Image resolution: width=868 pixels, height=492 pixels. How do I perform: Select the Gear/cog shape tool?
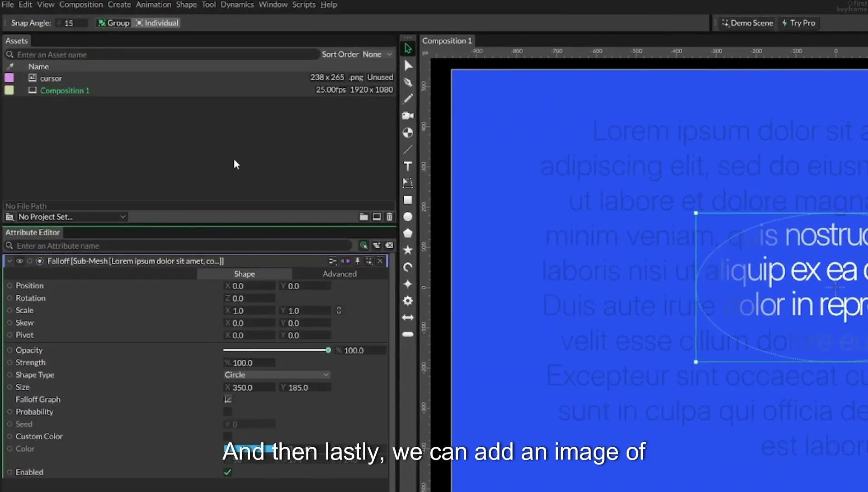click(x=408, y=301)
